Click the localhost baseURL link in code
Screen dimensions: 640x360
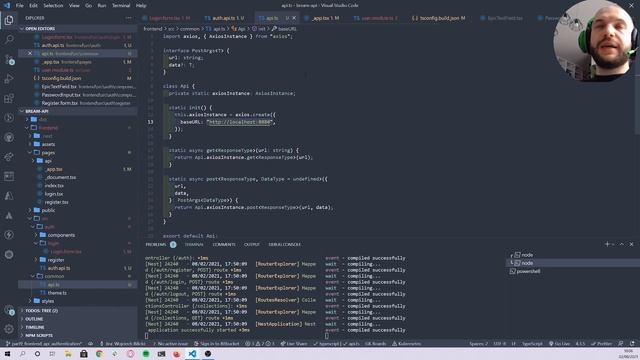(x=240, y=122)
